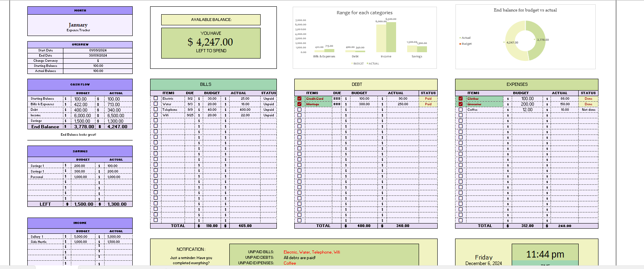Tick the Electric bill checkbox
The width and height of the screenshot is (644, 269).
tap(156, 98)
